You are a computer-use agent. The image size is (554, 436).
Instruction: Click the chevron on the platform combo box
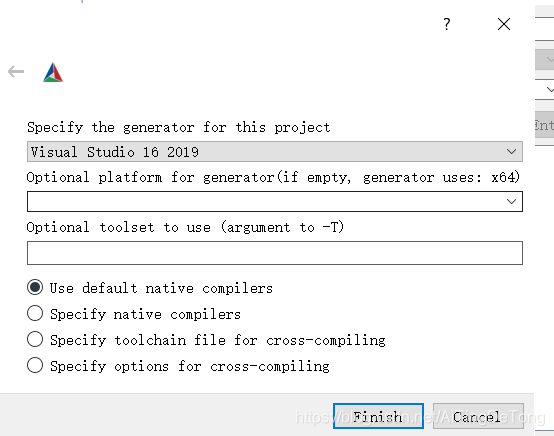pos(511,201)
